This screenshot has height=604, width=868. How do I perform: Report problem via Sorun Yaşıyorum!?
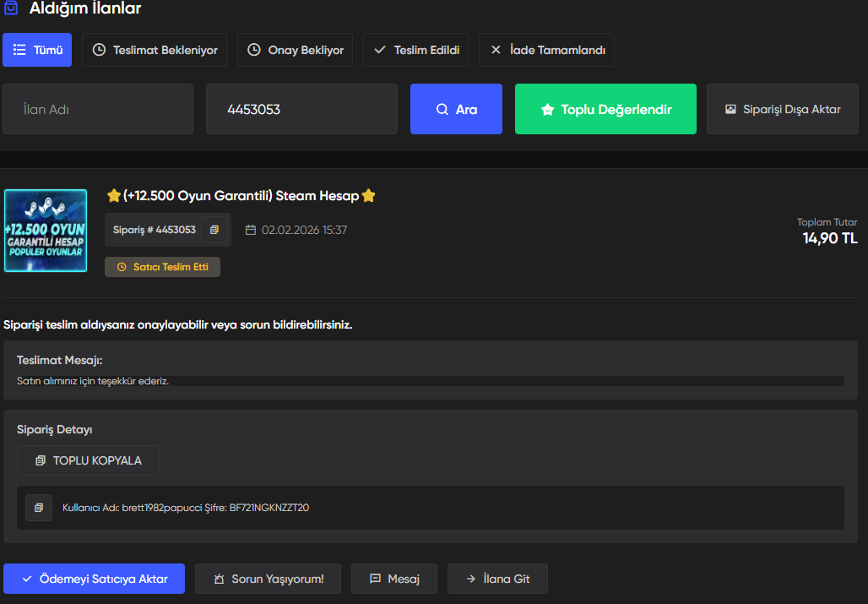click(x=268, y=579)
